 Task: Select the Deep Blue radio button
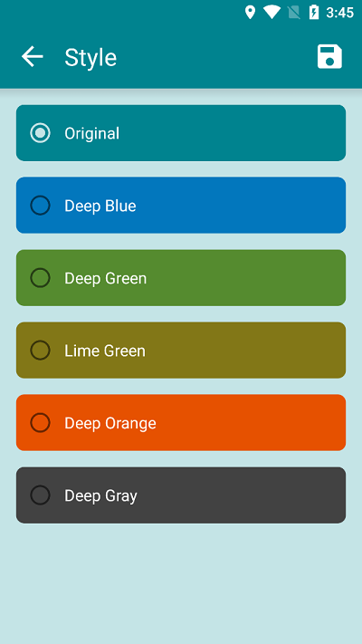pos(40,206)
